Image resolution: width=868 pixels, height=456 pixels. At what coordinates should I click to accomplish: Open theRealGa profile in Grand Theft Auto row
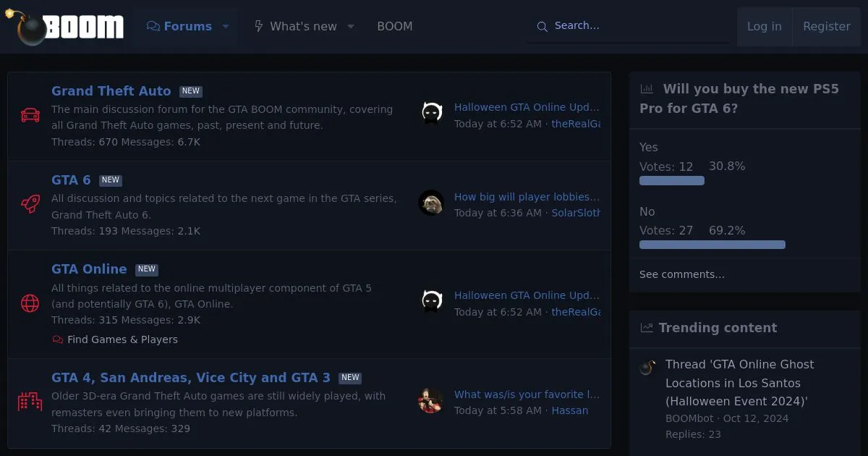576,124
